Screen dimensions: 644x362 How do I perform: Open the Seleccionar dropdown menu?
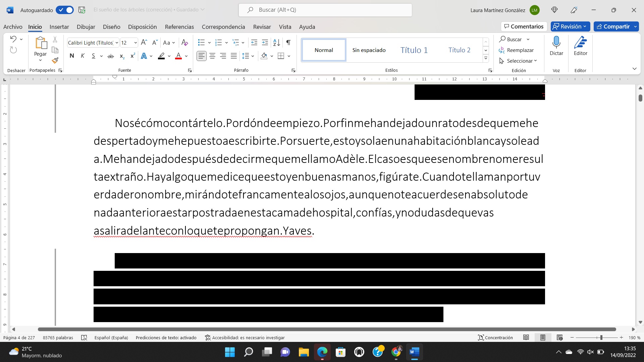(x=519, y=61)
